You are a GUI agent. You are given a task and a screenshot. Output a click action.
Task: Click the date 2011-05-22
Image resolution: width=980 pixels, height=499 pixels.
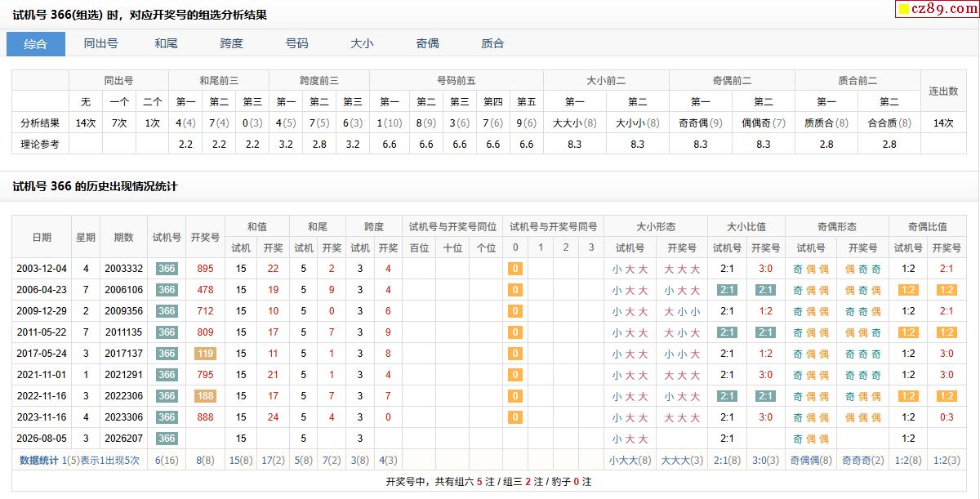pyautogui.click(x=42, y=332)
